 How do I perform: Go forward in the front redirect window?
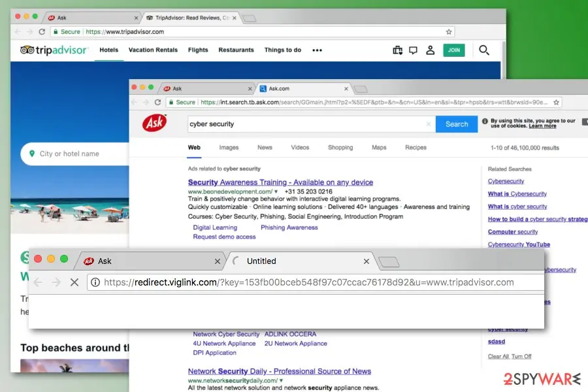[x=56, y=282]
